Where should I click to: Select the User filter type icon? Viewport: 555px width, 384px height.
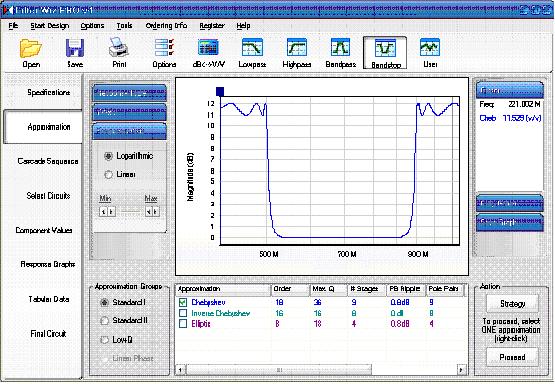[x=430, y=53]
